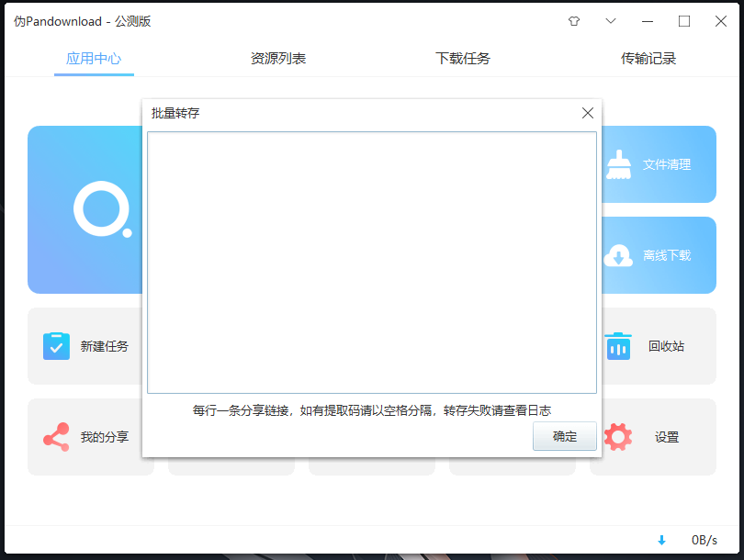The height and width of the screenshot is (560, 744).
Task: Open the 回收站 label
Action: click(x=666, y=346)
